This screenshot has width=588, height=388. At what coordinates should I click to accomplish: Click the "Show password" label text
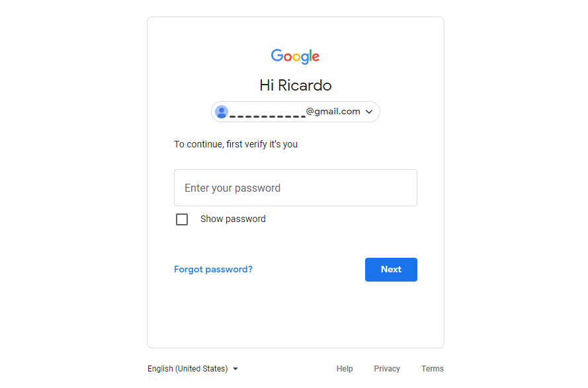click(233, 219)
